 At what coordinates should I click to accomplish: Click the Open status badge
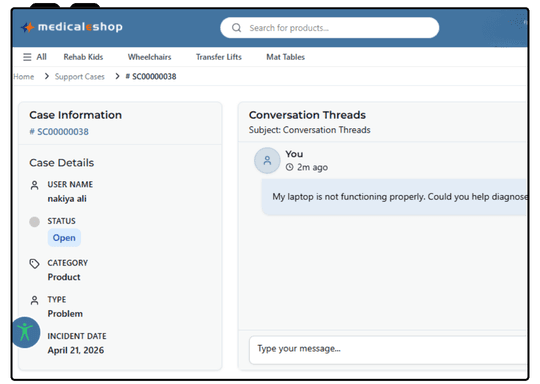pyautogui.click(x=64, y=238)
